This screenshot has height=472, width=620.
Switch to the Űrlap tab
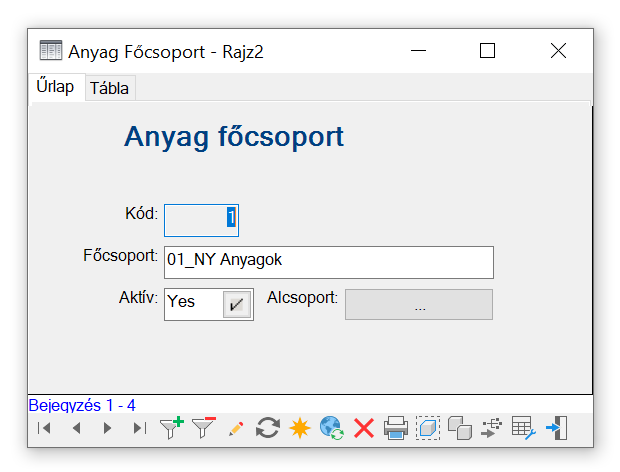56,87
